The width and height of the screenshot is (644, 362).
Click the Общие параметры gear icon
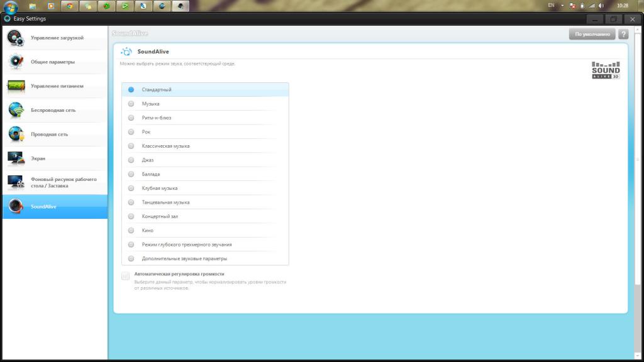point(16,62)
